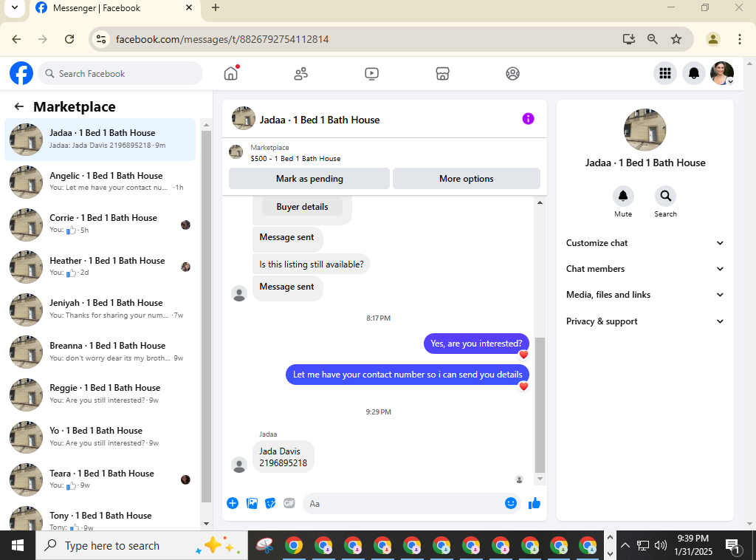756x560 pixels.
Task: Expand Privacy & support section
Action: coord(645,321)
